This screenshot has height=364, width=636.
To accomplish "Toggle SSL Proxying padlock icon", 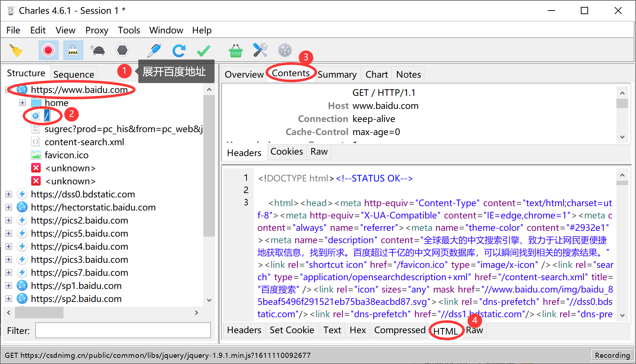I will pyautogui.click(x=73, y=50).
